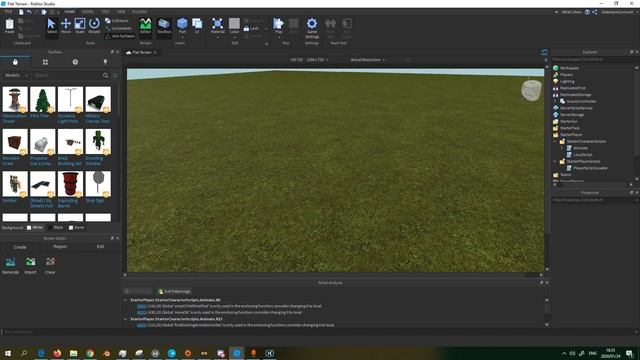This screenshot has width=640, height=360.
Task: Open Game Settings gear
Action: coord(312,27)
